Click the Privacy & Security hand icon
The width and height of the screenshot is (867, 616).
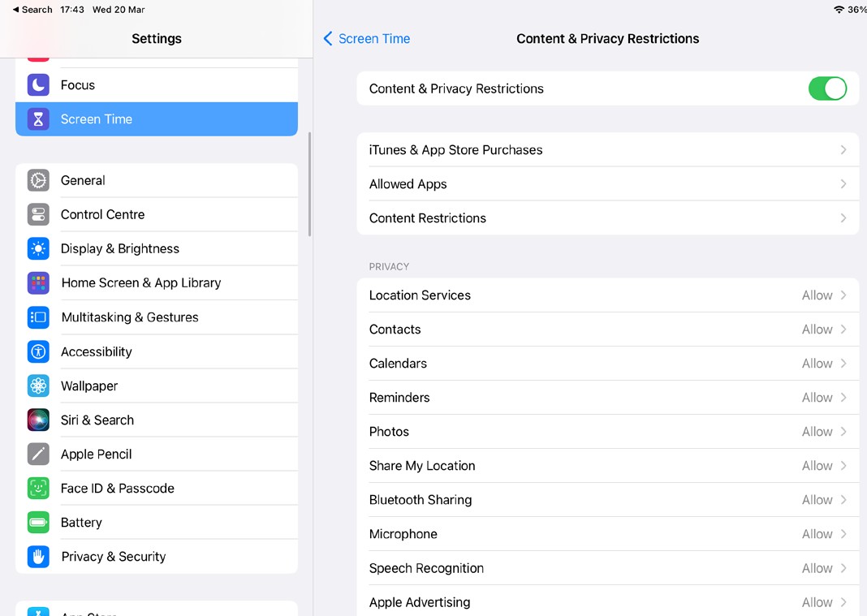coord(38,557)
